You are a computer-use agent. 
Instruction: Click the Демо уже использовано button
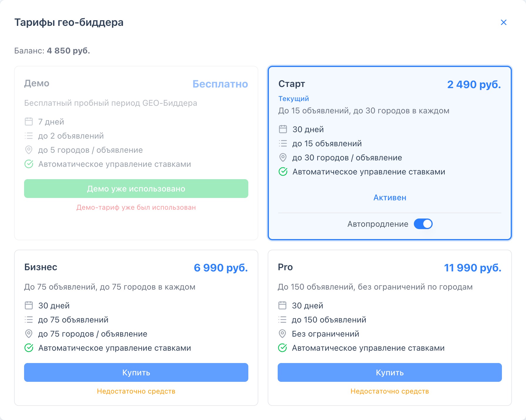[x=136, y=189]
